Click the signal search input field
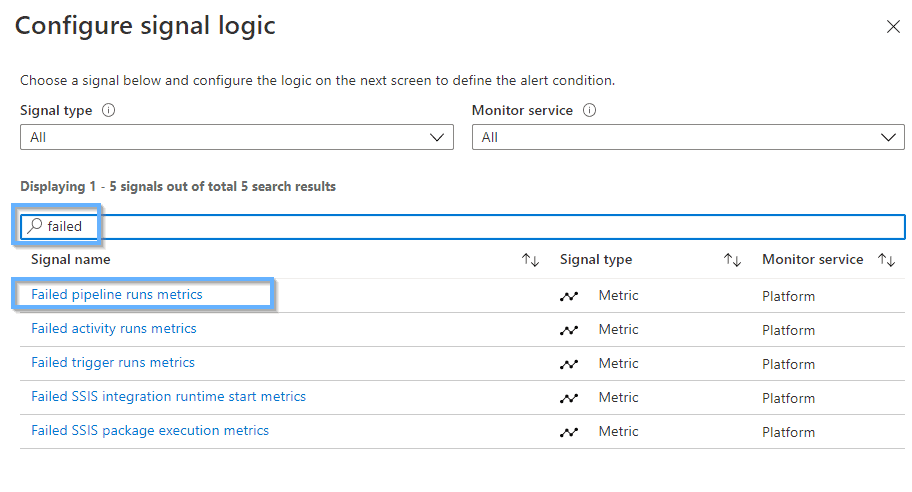This screenshot has width=912, height=492. (462, 226)
